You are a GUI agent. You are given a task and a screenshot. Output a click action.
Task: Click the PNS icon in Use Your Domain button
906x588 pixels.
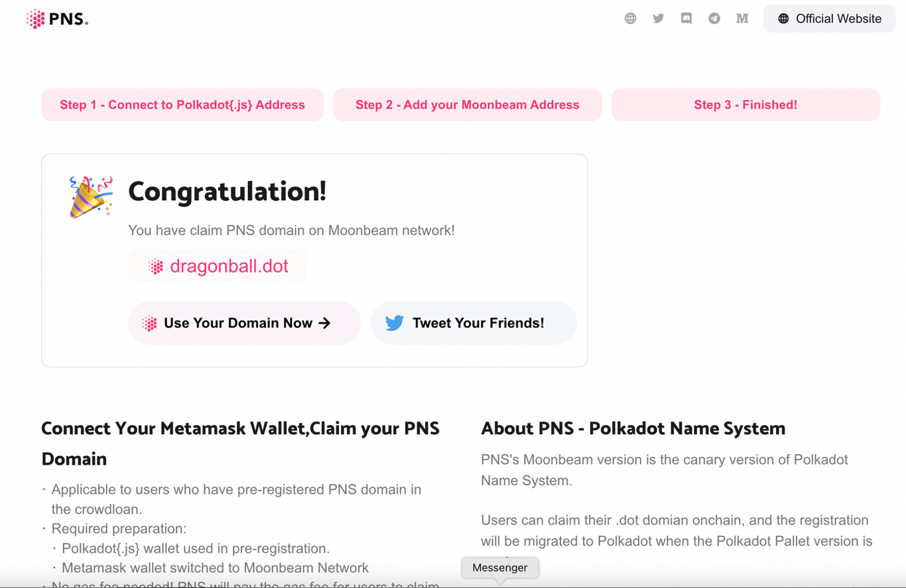(x=150, y=323)
